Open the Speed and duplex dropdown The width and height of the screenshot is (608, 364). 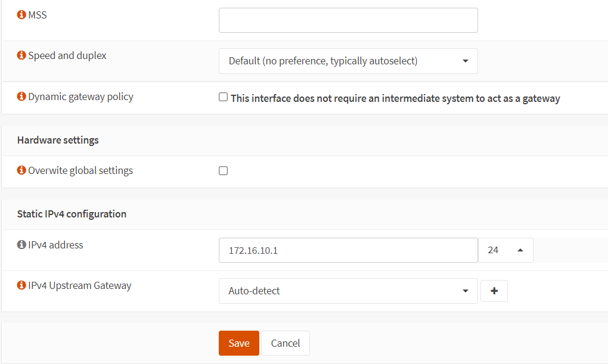[348, 61]
